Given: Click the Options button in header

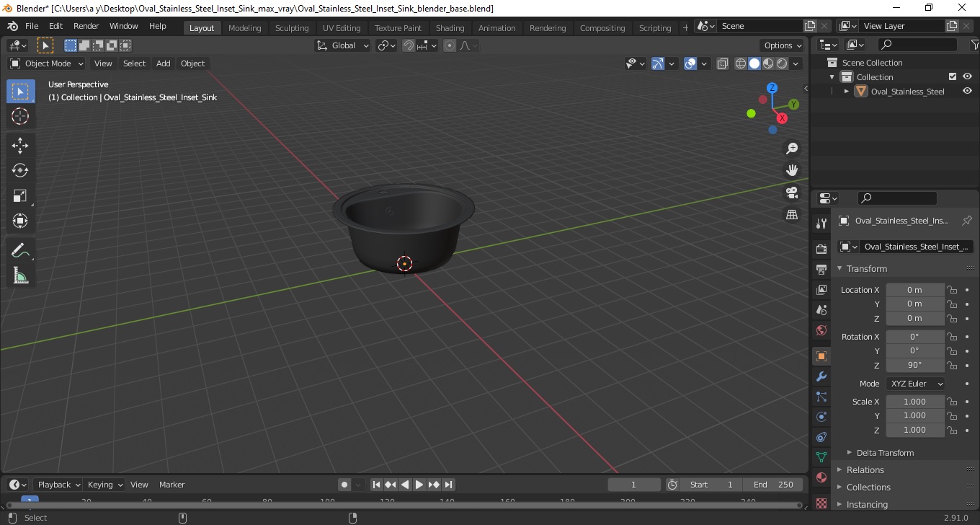Looking at the screenshot, I should [783, 45].
